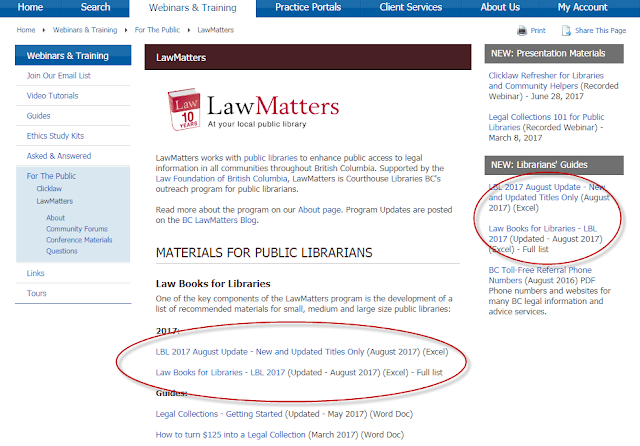This screenshot has height=446, width=640.
Task: Open Conference Materials sidebar sub-item
Action: pyautogui.click(x=79, y=240)
